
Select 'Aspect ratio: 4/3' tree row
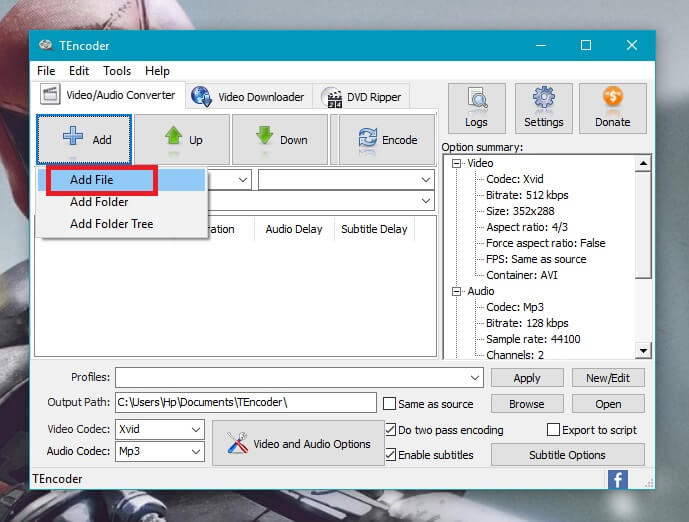527,227
